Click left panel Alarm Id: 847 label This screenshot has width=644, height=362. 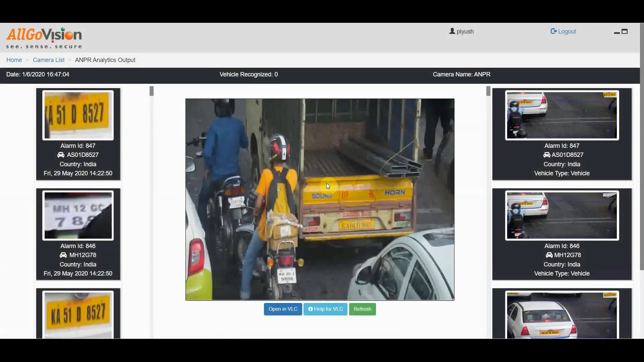tap(78, 146)
